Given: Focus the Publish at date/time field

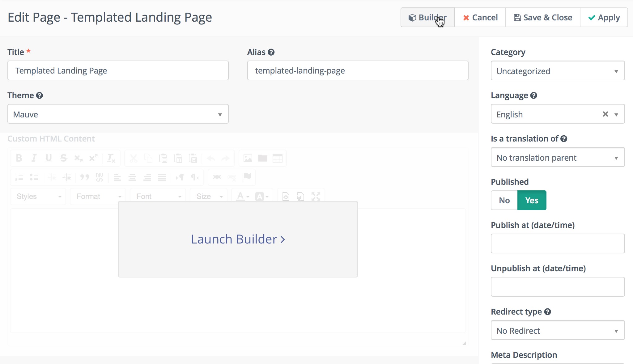Looking at the screenshot, I should 557,243.
